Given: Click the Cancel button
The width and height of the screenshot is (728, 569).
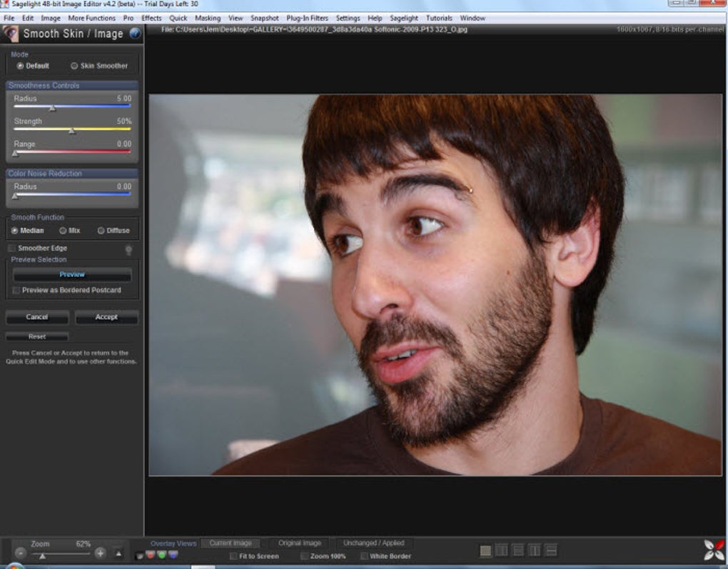Looking at the screenshot, I should click(37, 317).
